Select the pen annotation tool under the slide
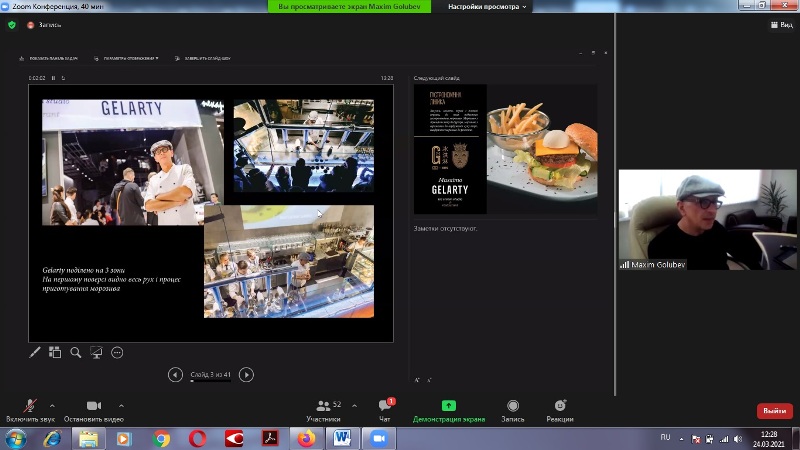This screenshot has height=450, width=800. [35, 352]
